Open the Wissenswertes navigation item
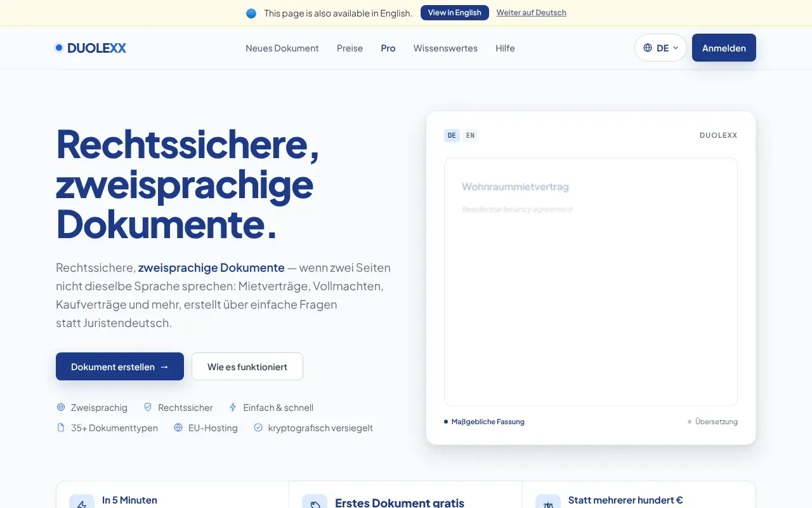812x508 pixels. pyautogui.click(x=445, y=48)
